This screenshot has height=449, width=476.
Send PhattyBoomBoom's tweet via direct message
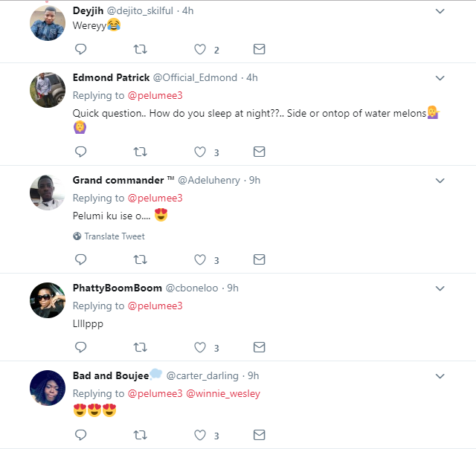pos(259,347)
